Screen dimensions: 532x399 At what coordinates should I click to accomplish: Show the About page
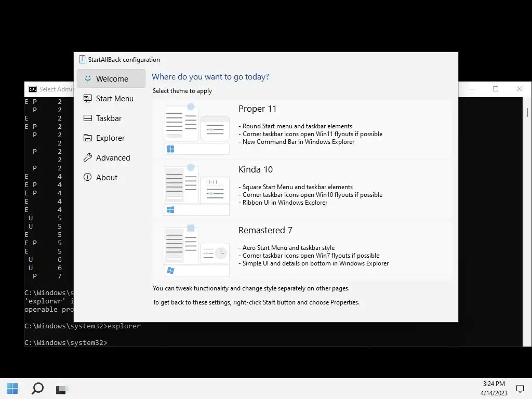(x=111, y=178)
